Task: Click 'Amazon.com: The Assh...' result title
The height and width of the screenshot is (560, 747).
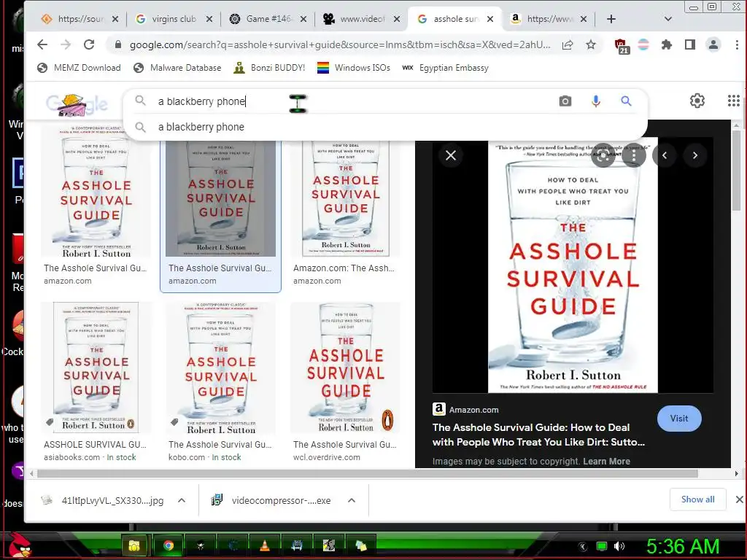Action: (x=344, y=268)
